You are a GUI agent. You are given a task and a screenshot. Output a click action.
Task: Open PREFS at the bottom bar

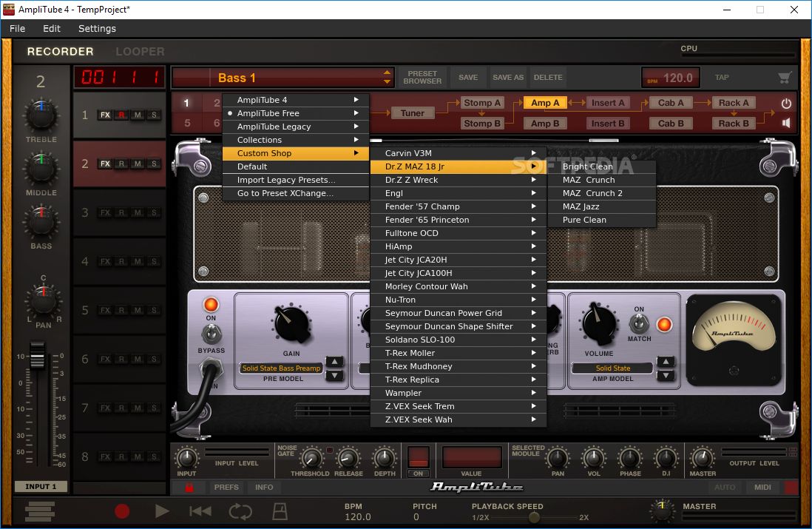(226, 487)
